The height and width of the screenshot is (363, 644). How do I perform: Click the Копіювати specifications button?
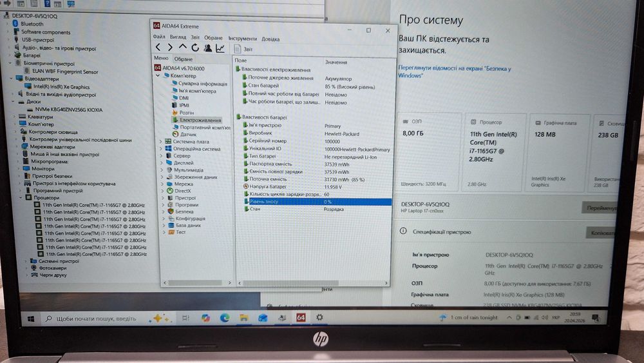click(x=601, y=233)
